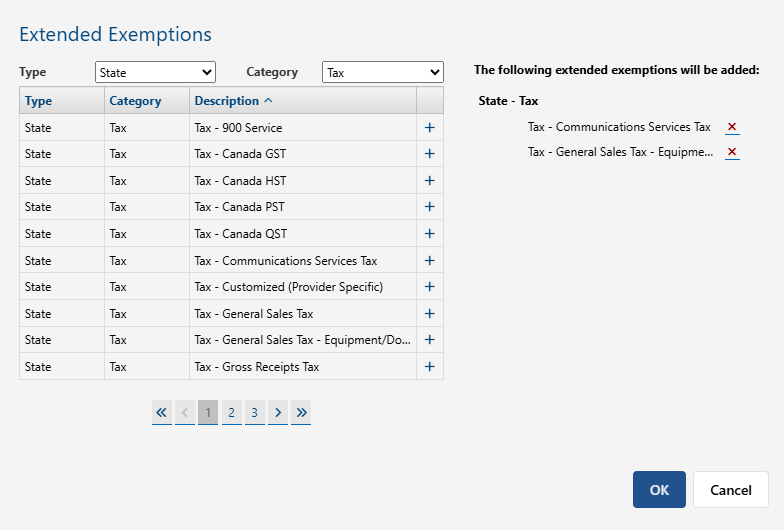Click 'Tax - General Sales Tax - Equipme...' added entry

pyautogui.click(x=620, y=152)
